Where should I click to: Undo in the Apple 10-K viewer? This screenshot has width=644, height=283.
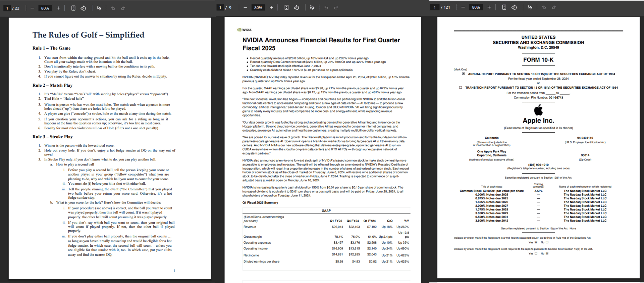[544, 7]
